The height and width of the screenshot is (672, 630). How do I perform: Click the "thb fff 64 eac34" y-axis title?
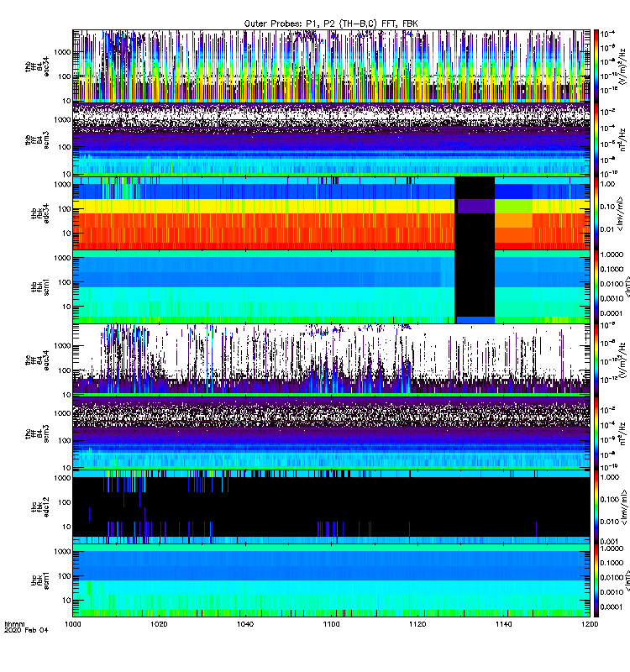pos(37,67)
